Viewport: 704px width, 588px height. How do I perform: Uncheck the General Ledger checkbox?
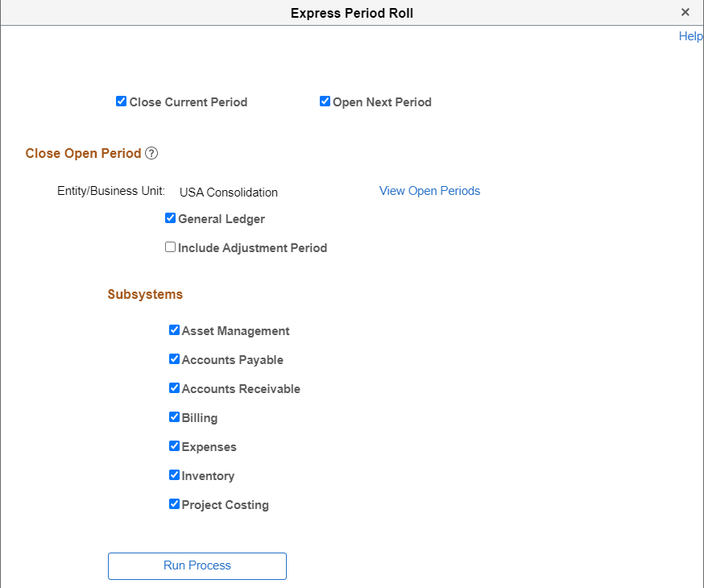(170, 217)
